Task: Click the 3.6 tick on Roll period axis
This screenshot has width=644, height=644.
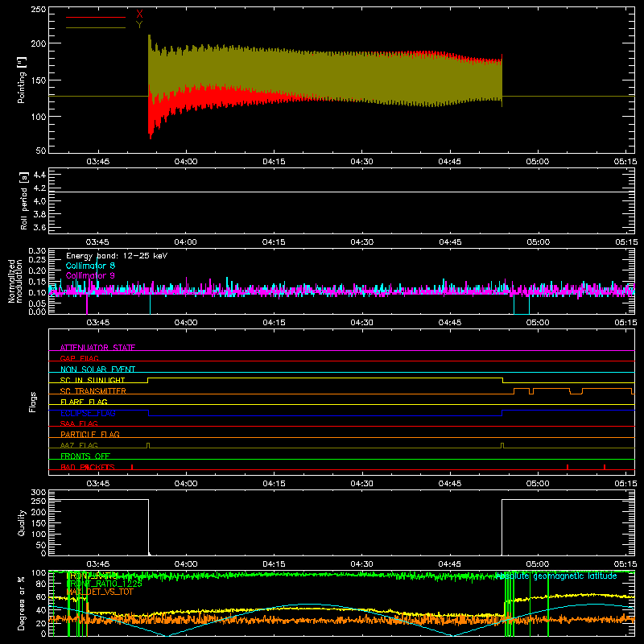Action: (39, 227)
